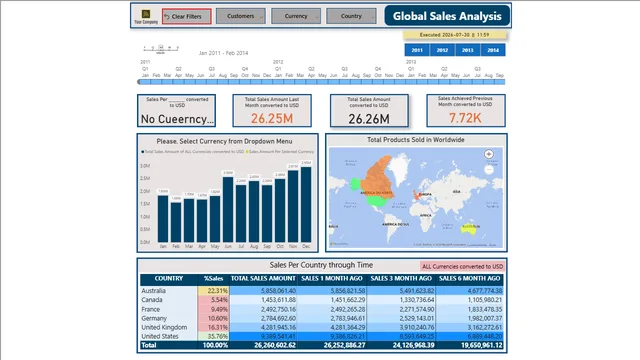Click the green Alaska region on the map

pos(356,184)
